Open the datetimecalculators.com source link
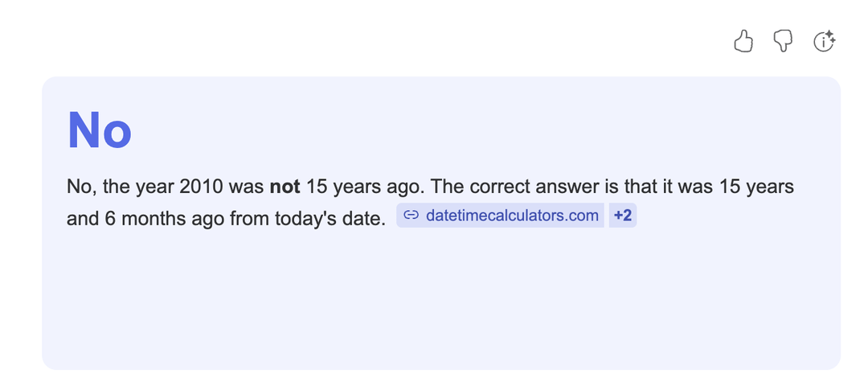This screenshot has width=868, height=391. pyautogui.click(x=512, y=216)
